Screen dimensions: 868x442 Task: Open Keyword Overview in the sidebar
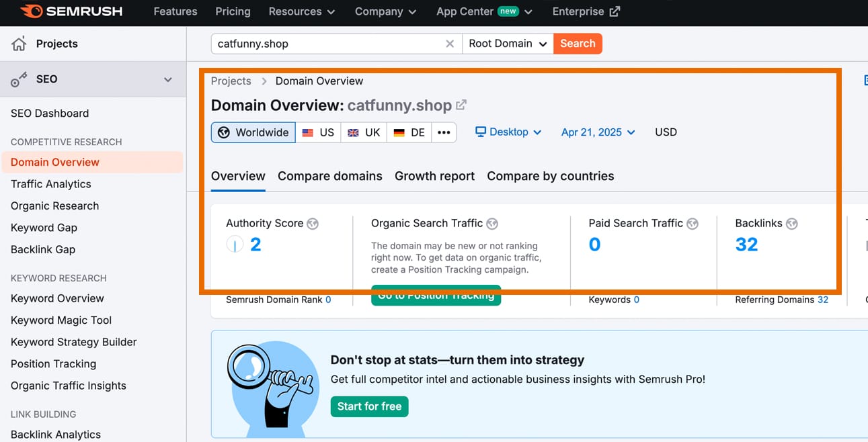57,299
